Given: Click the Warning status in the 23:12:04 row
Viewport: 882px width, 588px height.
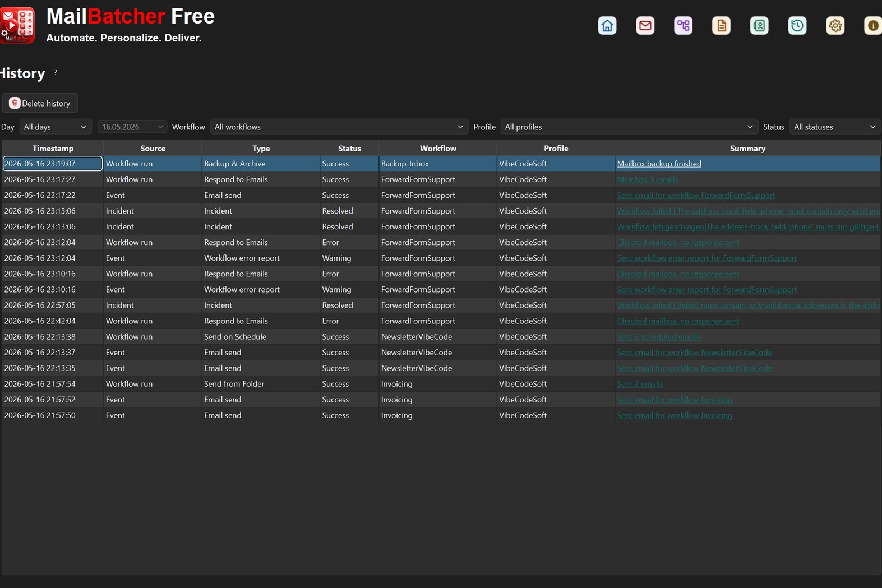Looking at the screenshot, I should point(349,258).
